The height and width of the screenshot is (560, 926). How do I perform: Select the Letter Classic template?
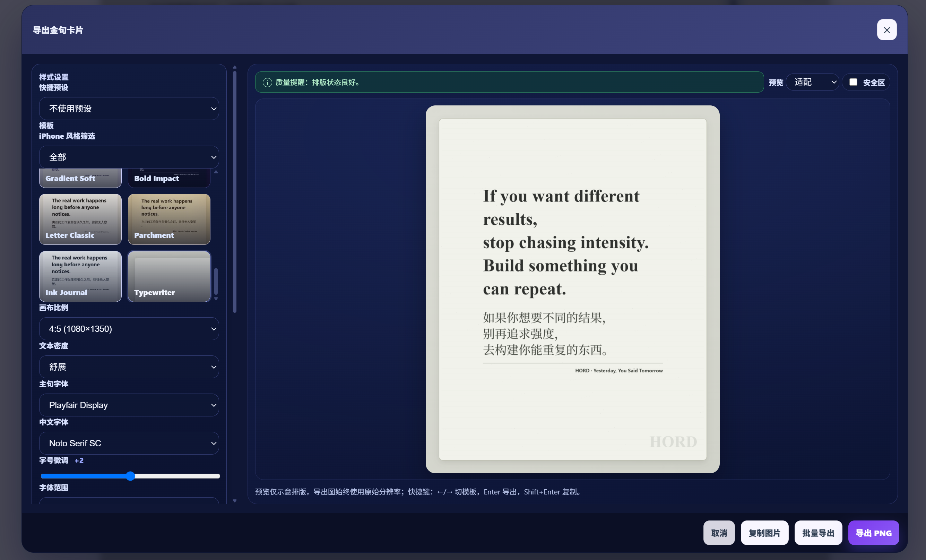tap(80, 219)
